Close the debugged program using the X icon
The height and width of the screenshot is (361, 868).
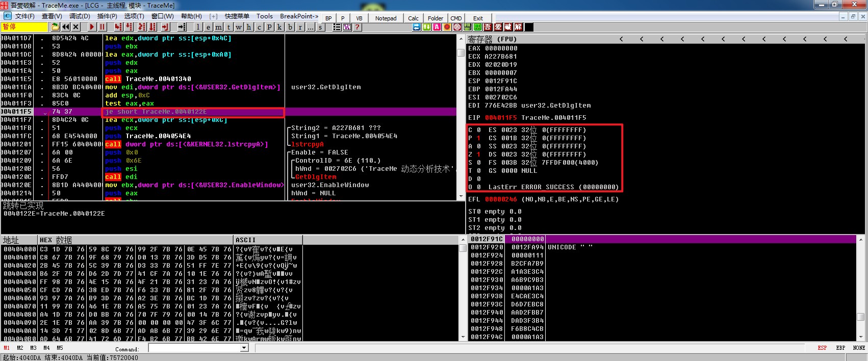pos(76,27)
